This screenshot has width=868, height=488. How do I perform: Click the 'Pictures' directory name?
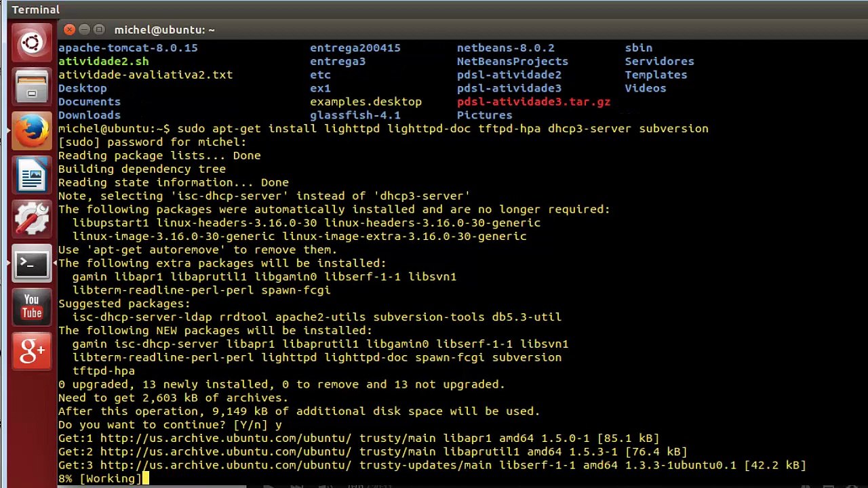click(484, 115)
